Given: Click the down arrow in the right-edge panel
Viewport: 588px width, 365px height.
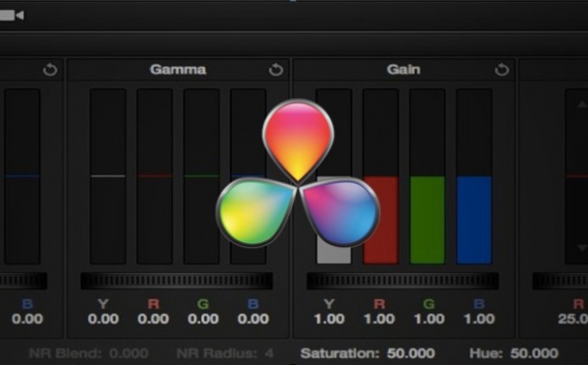Looking at the screenshot, I should 581,248.
